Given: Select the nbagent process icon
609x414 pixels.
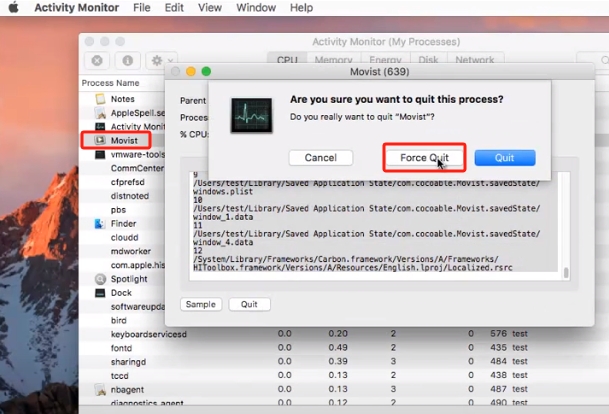Looking at the screenshot, I should click(x=100, y=389).
